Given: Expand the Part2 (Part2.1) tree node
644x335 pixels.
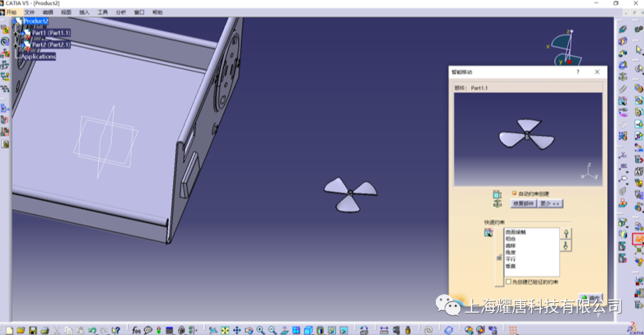Looking at the screenshot, I should coord(17,45).
